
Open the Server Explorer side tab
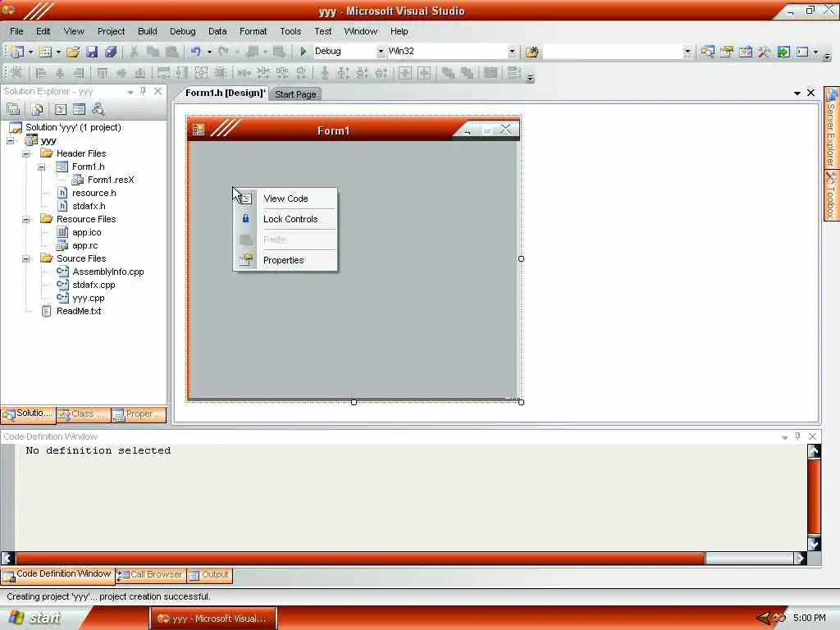coord(831,128)
